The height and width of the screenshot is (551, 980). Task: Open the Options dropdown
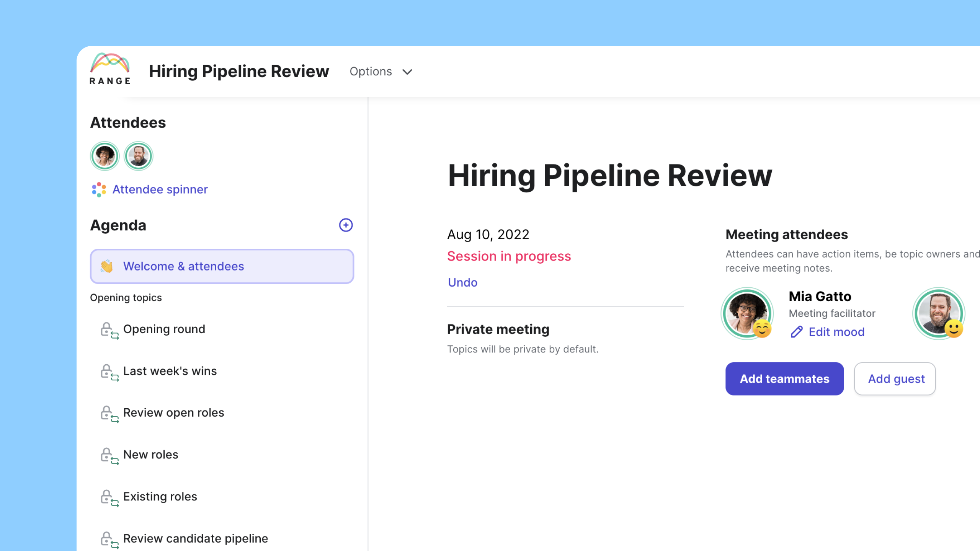(x=381, y=72)
